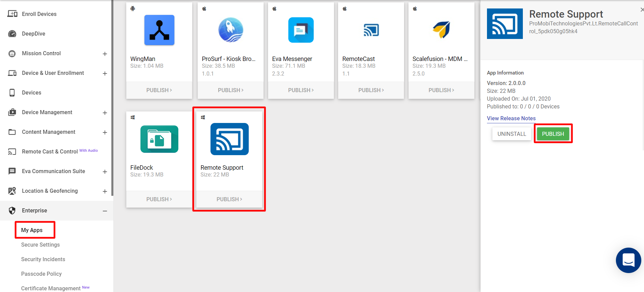Open Passcode Policy menu item
Screen dimensions: 644x292
41,274
